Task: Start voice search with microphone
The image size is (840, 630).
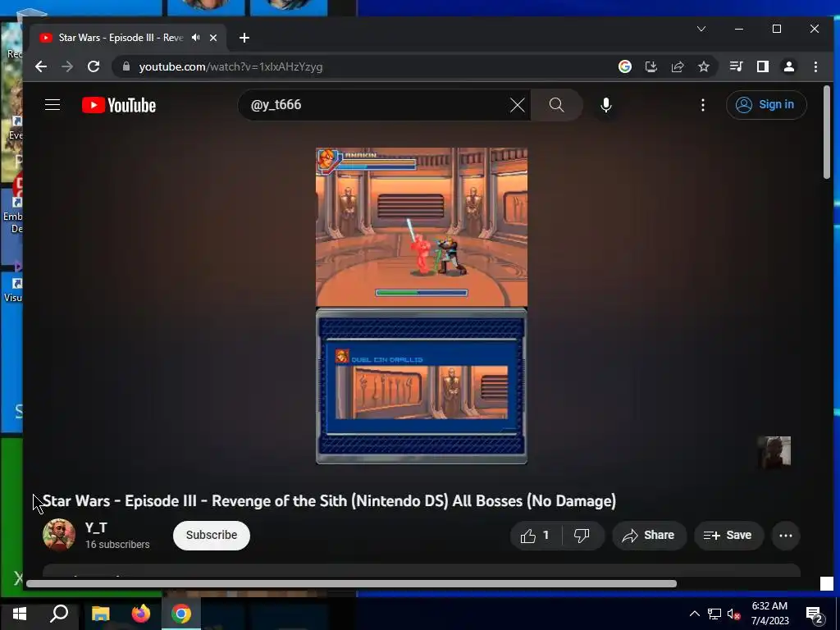Action: [606, 105]
